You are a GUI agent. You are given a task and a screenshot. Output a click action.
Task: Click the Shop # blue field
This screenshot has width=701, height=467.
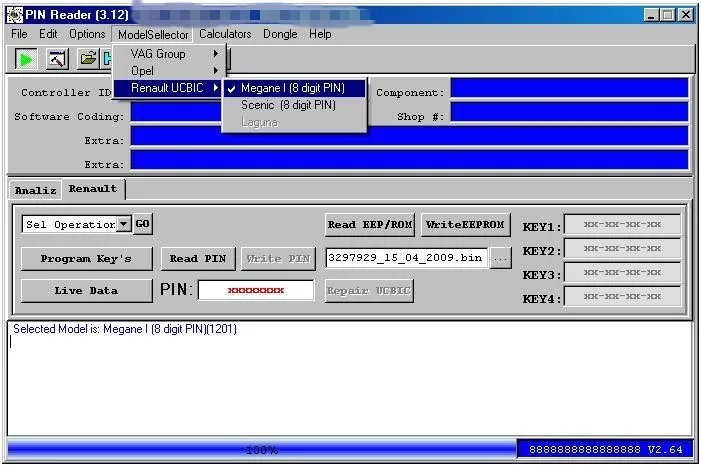tap(569, 112)
